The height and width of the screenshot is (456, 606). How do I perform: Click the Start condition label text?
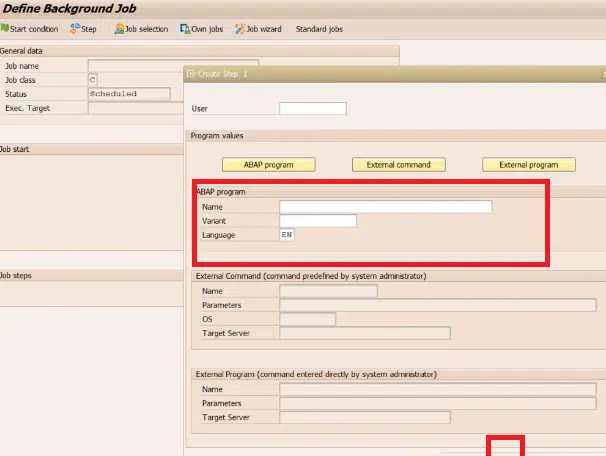tap(34, 29)
